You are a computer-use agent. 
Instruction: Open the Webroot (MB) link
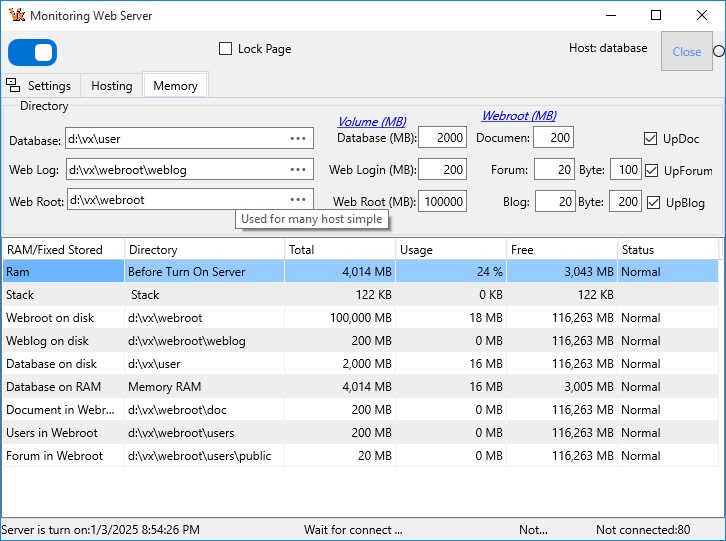519,116
